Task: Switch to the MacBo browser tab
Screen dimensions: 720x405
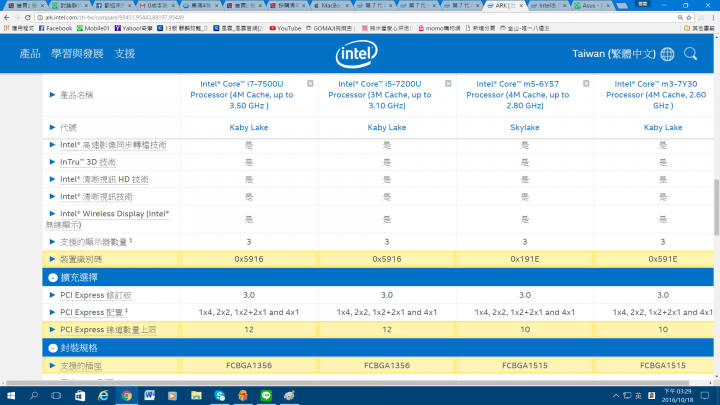Action: [x=331, y=6]
